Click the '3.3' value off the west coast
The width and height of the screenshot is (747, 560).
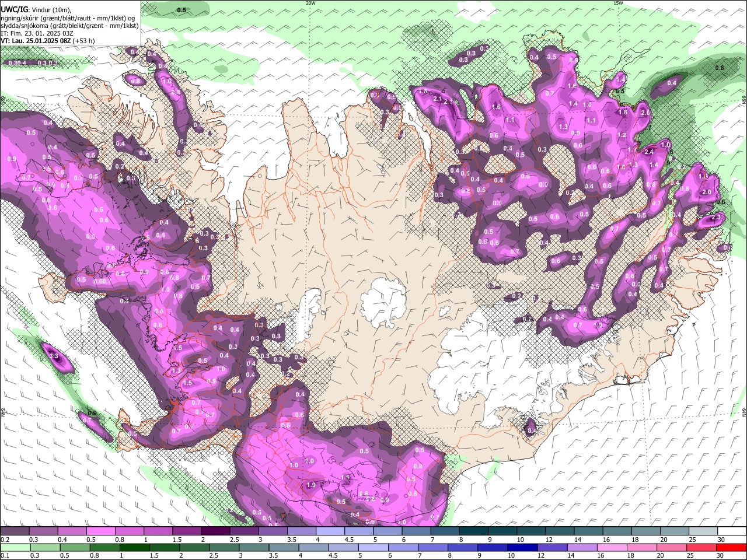[x=54, y=356]
